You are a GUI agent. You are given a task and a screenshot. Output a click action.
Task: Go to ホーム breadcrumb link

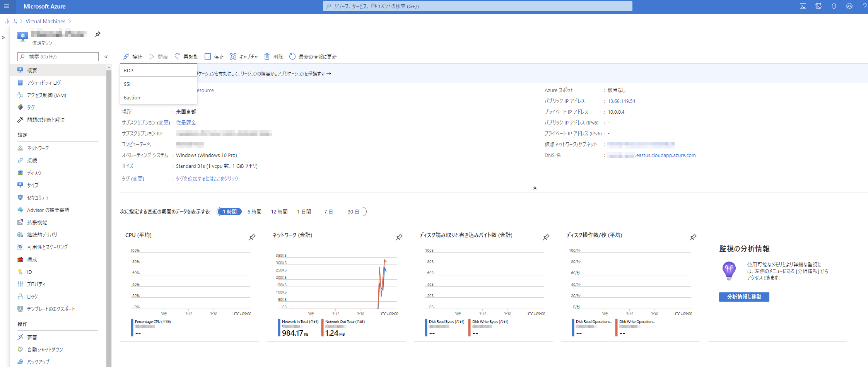click(11, 21)
